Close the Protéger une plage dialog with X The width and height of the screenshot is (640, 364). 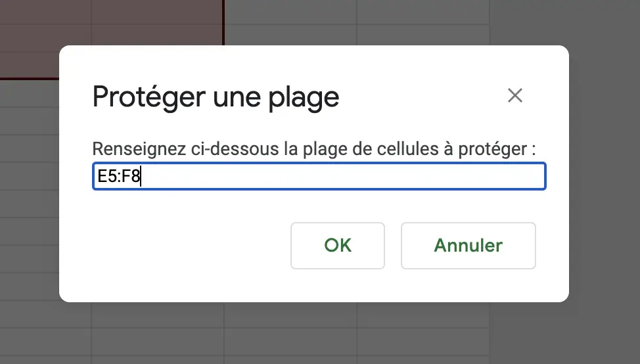tap(514, 95)
